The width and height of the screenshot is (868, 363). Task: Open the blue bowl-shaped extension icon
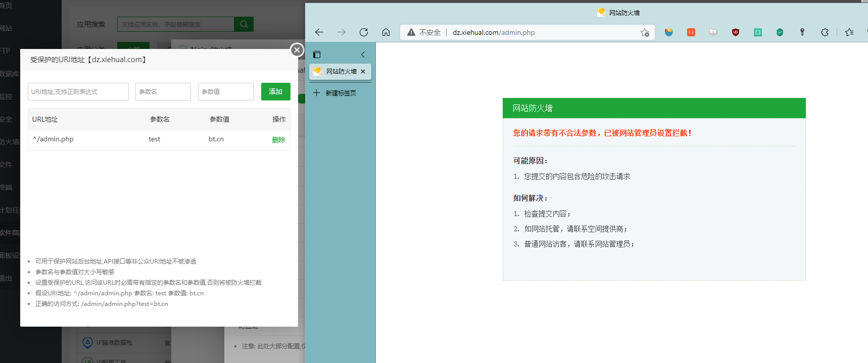[x=669, y=32]
